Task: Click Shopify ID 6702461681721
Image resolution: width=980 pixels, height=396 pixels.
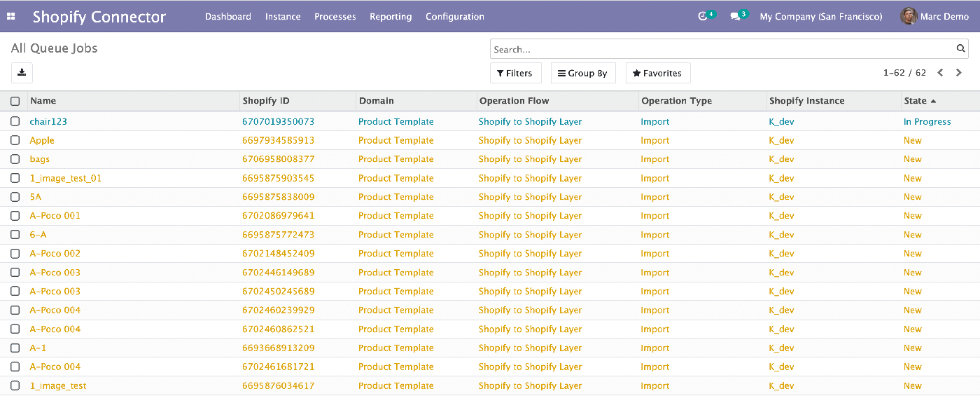Action: tap(279, 367)
